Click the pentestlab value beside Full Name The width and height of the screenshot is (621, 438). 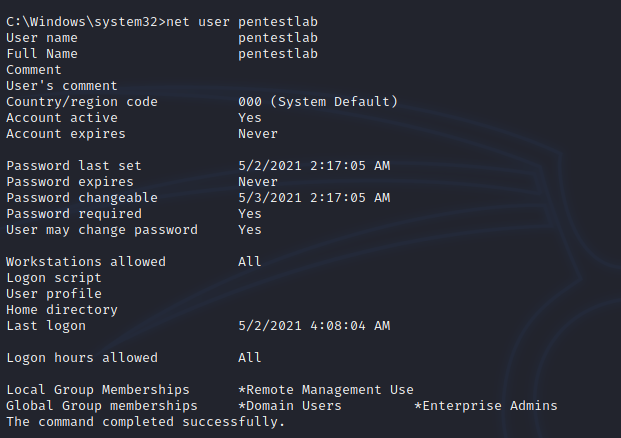pyautogui.click(x=278, y=54)
